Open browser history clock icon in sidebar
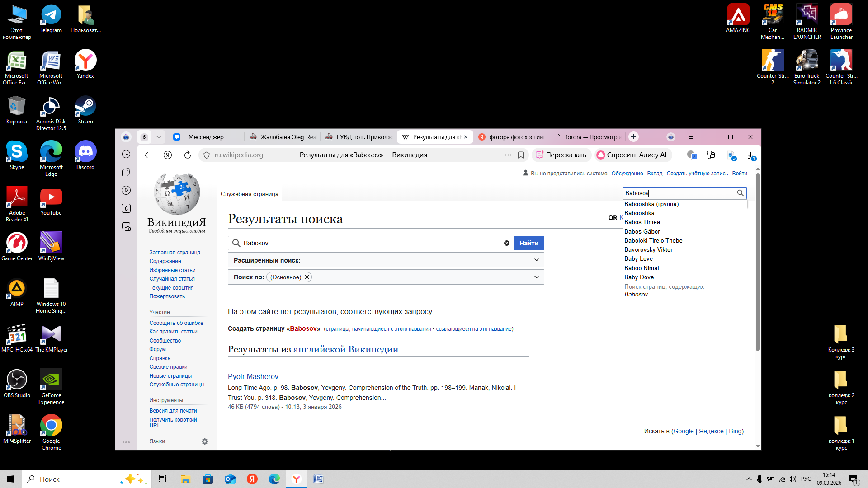868x488 pixels. 126,154
